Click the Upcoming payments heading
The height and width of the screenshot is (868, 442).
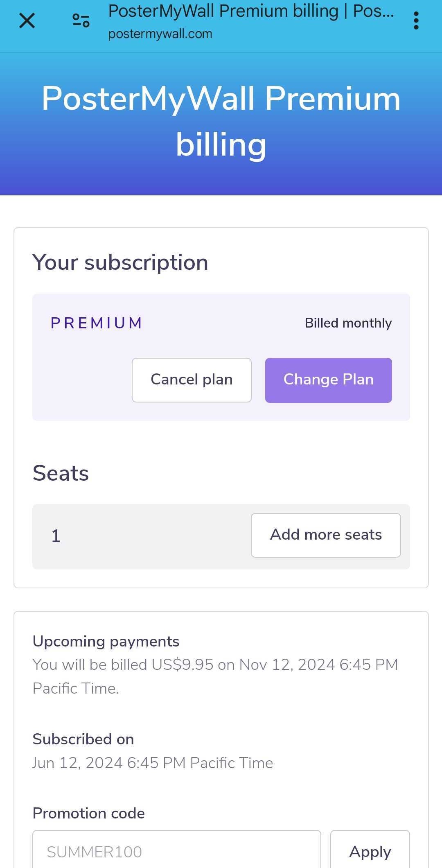(106, 641)
